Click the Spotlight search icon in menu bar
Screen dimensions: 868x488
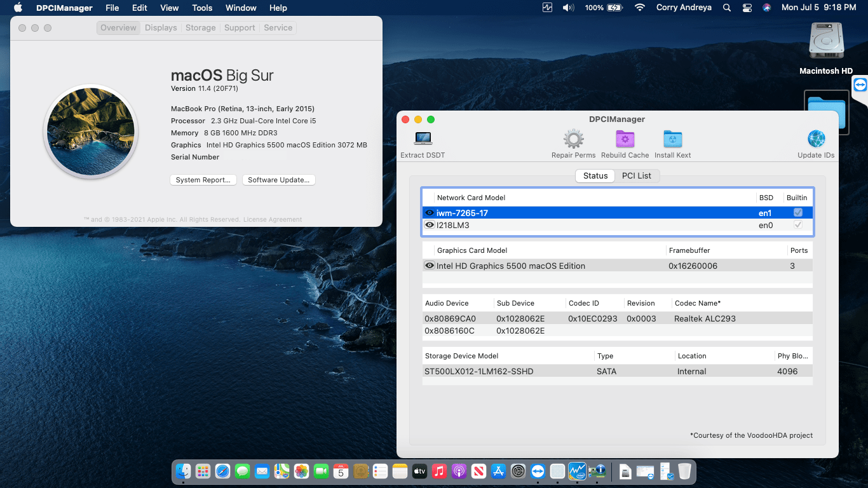coord(727,8)
